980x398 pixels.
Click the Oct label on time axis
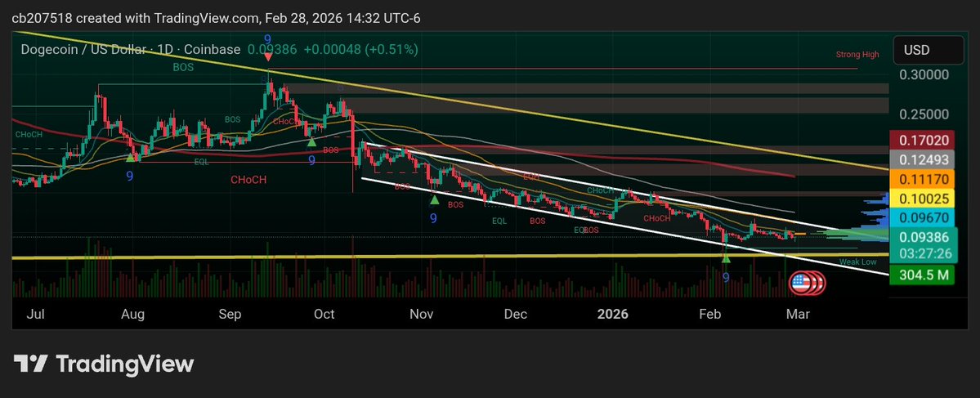tap(325, 315)
